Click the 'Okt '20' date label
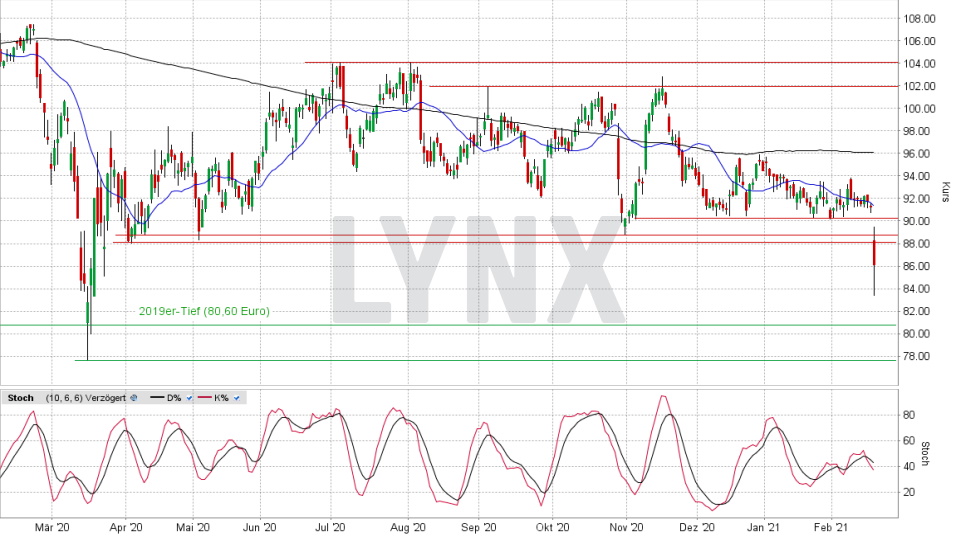Viewport: 960px width, 540px height. click(552, 527)
